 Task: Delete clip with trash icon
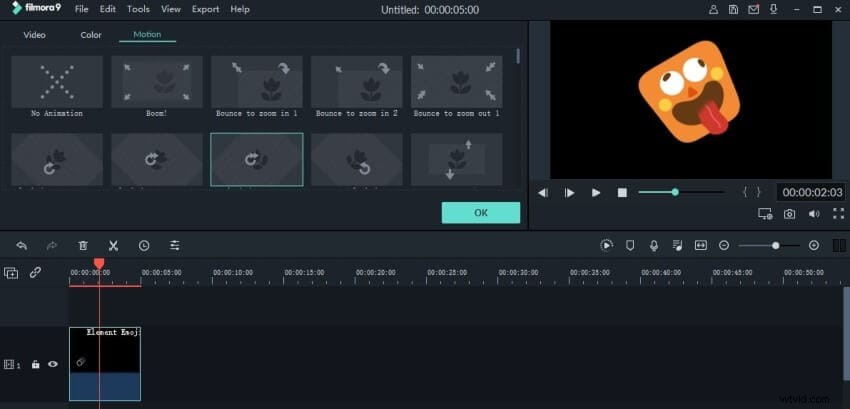coord(83,245)
